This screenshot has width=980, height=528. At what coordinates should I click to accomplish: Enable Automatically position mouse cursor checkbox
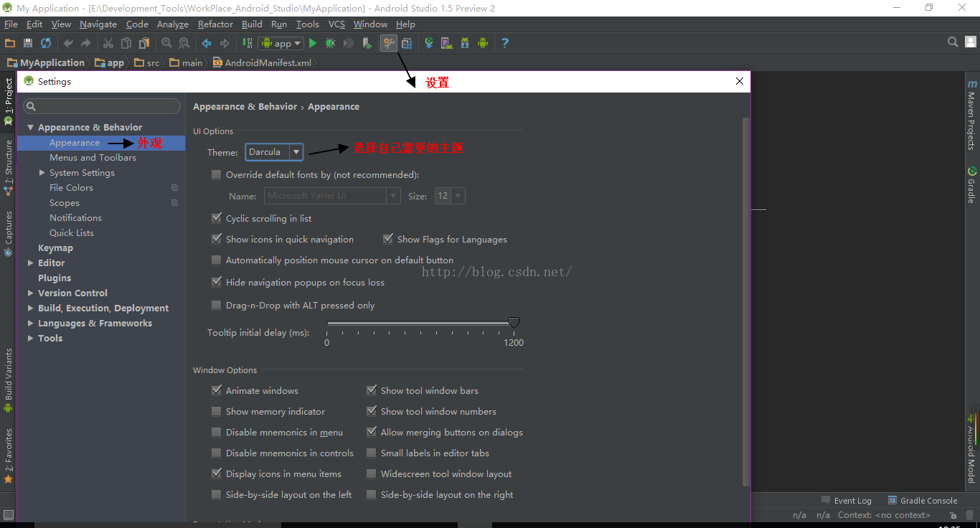(x=217, y=260)
